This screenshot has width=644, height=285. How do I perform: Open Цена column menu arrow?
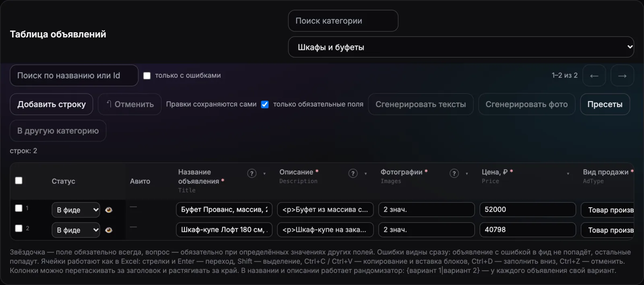tap(568, 174)
